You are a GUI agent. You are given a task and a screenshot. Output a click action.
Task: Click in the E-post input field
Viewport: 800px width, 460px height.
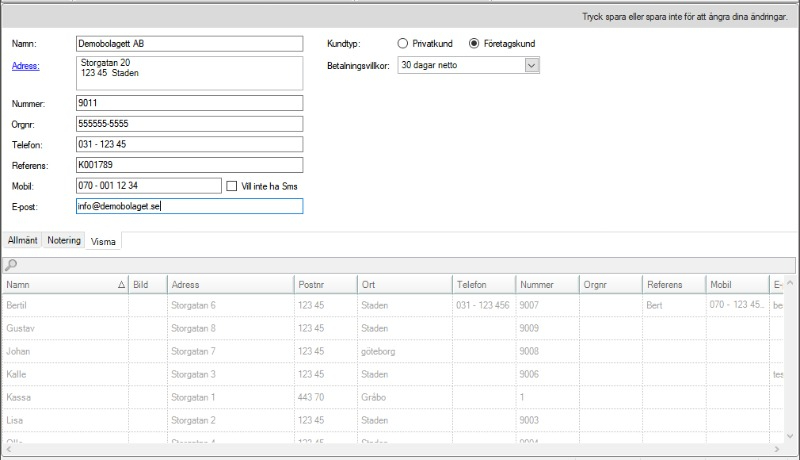[x=189, y=206]
